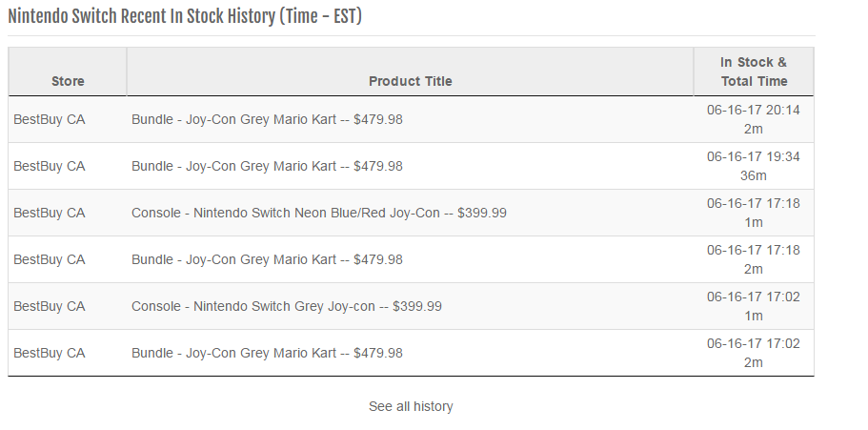Viewport: 868px width, 430px height.
Task: Open the Mario Kart bundle stocked at 19:34
Action: (267, 166)
